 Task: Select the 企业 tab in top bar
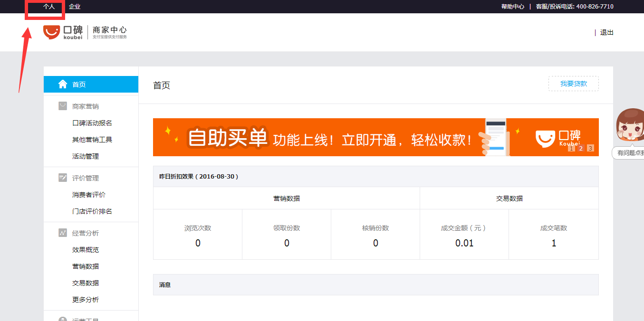75,7
